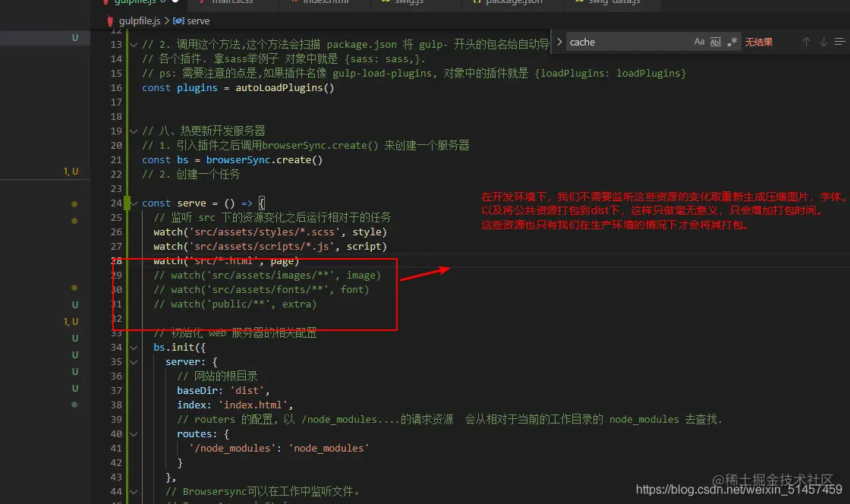
Task: Select line number 21 in gutter
Action: point(116,160)
